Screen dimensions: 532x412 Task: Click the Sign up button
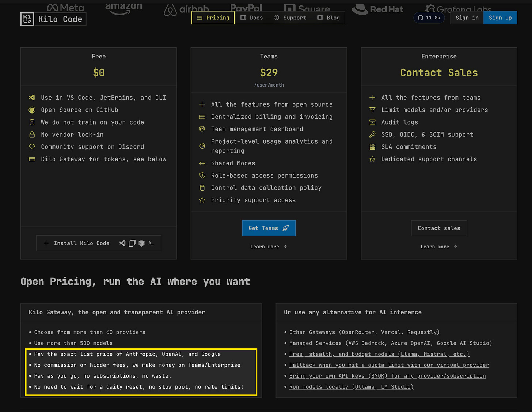(500, 18)
